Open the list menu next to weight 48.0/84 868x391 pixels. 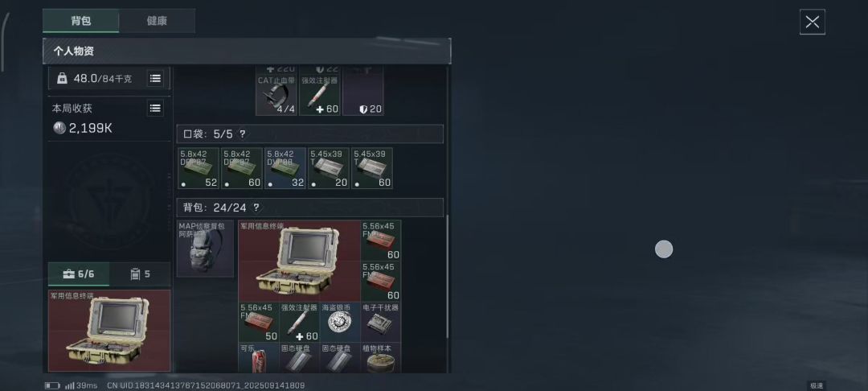(155, 79)
